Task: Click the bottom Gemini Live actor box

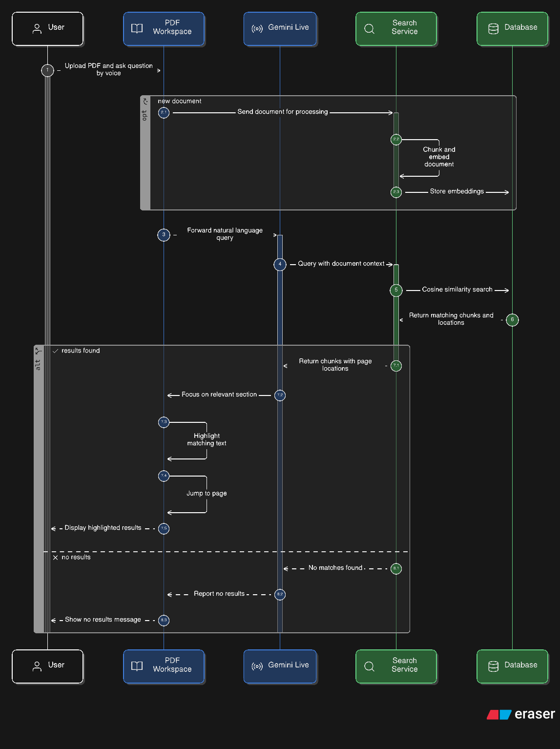Action: [x=280, y=666]
